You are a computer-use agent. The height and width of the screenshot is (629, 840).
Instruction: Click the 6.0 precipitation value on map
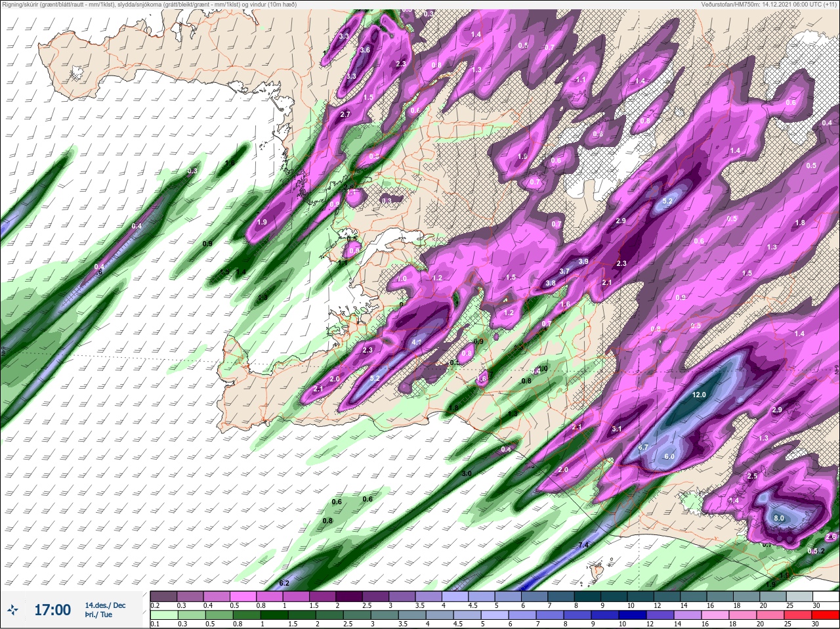(669, 456)
